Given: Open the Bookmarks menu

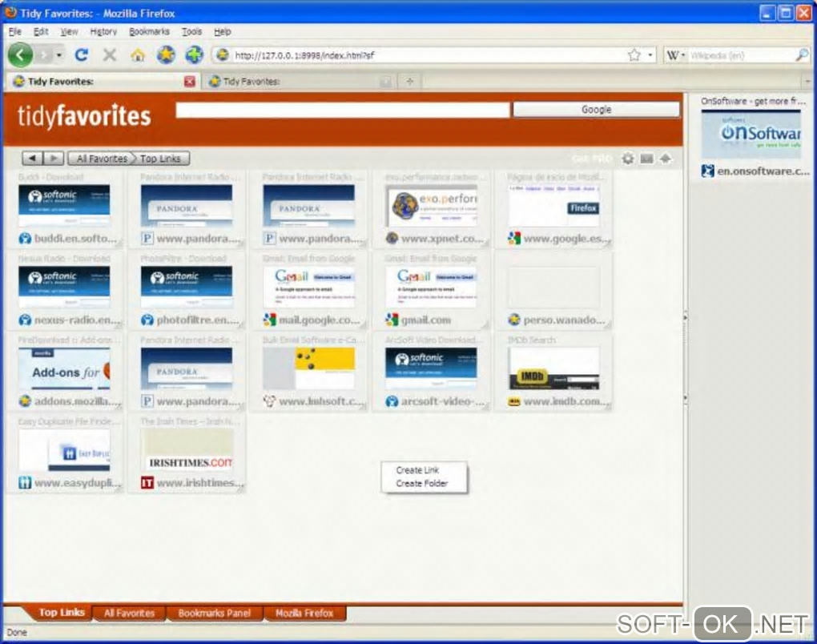Looking at the screenshot, I should 149,31.
